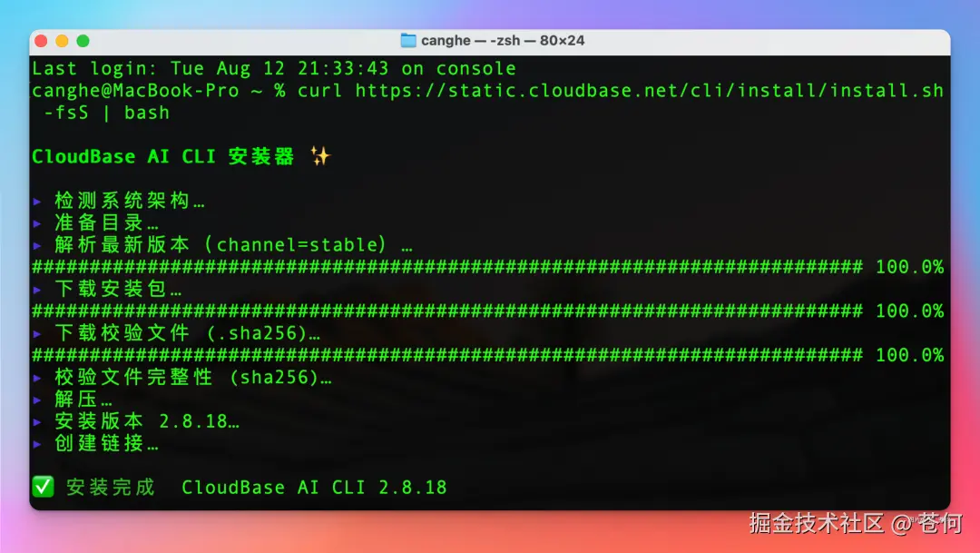Click the '校验文件完整性 (sha256)…' line
The height and width of the screenshot is (553, 980).
(x=193, y=377)
